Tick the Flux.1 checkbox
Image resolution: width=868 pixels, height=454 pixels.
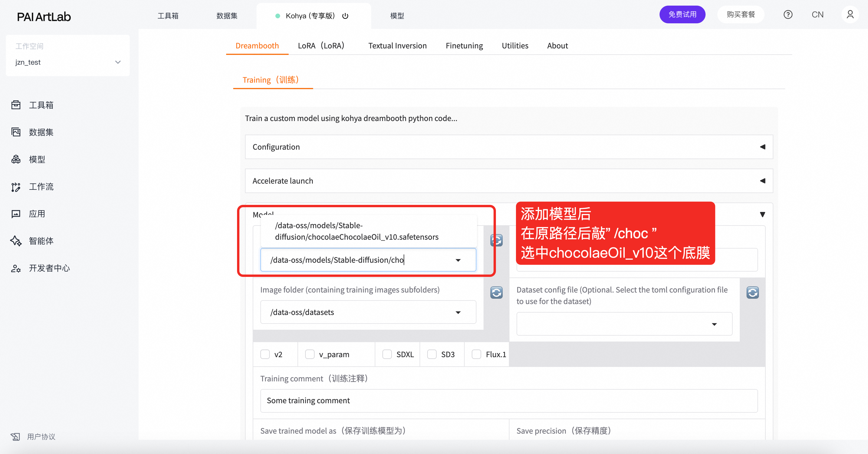click(476, 354)
